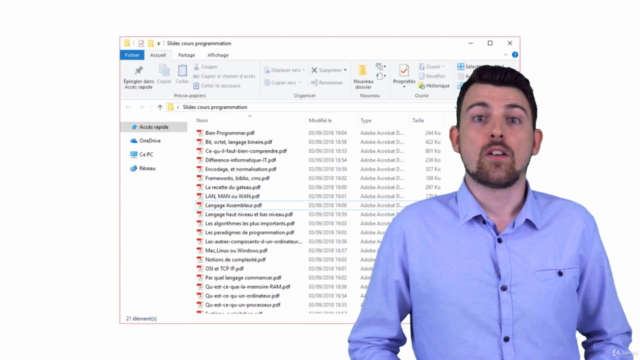Switch to the Partage tab
Image resolution: width=640 pixels, height=360 pixels.
[x=187, y=55]
